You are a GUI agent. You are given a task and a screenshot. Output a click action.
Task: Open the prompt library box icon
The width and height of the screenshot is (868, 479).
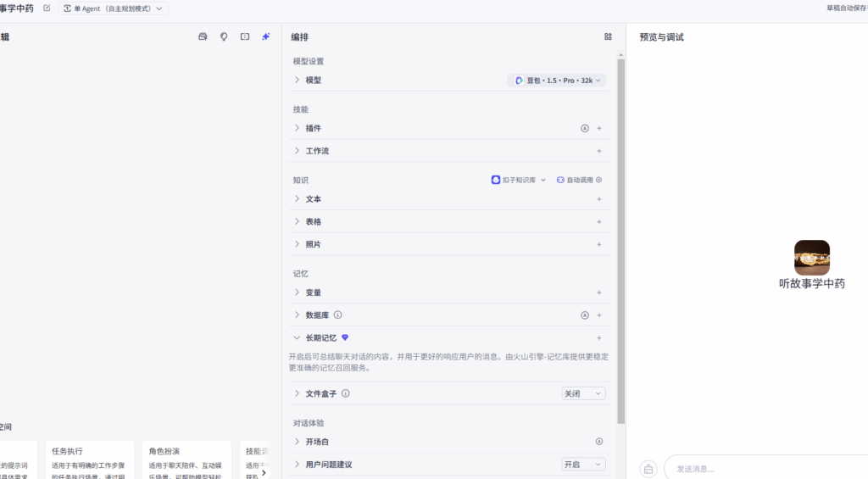[203, 37]
